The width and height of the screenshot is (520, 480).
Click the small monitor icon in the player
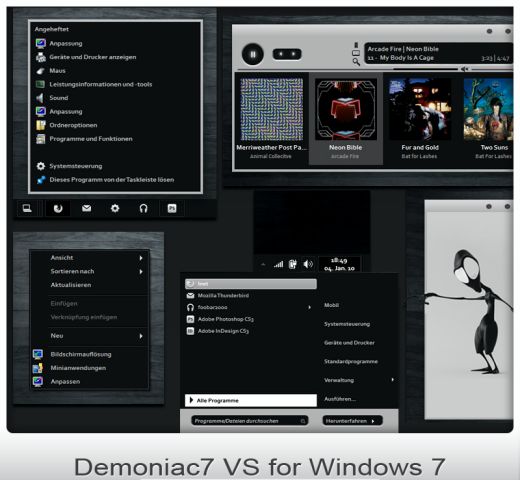click(356, 53)
